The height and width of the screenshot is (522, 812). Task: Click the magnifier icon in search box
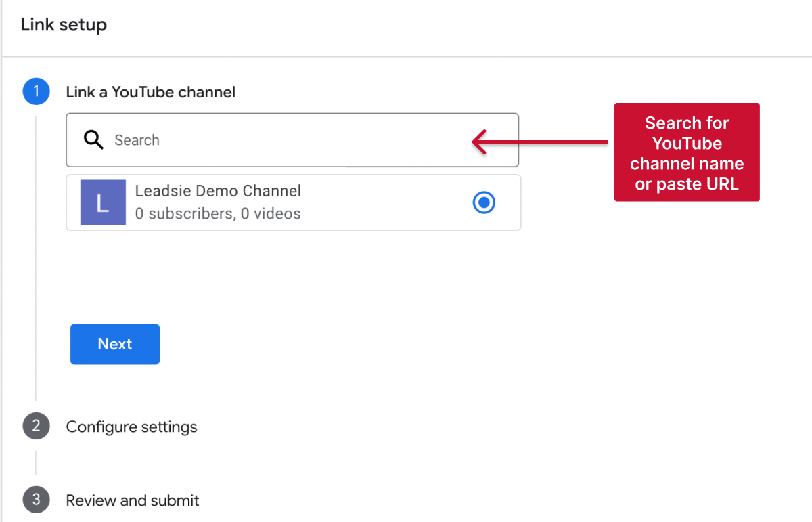coord(93,140)
